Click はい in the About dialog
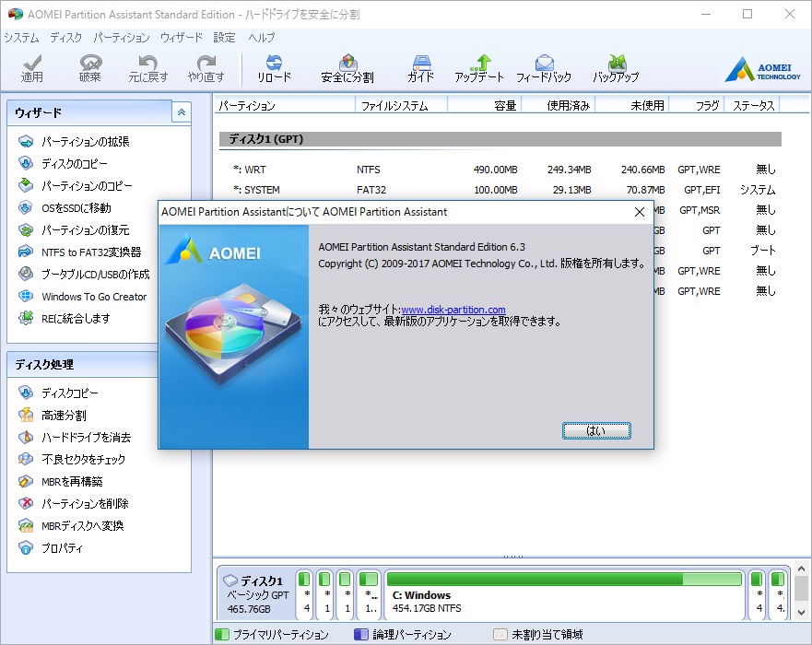The height and width of the screenshot is (645, 812). (595, 429)
